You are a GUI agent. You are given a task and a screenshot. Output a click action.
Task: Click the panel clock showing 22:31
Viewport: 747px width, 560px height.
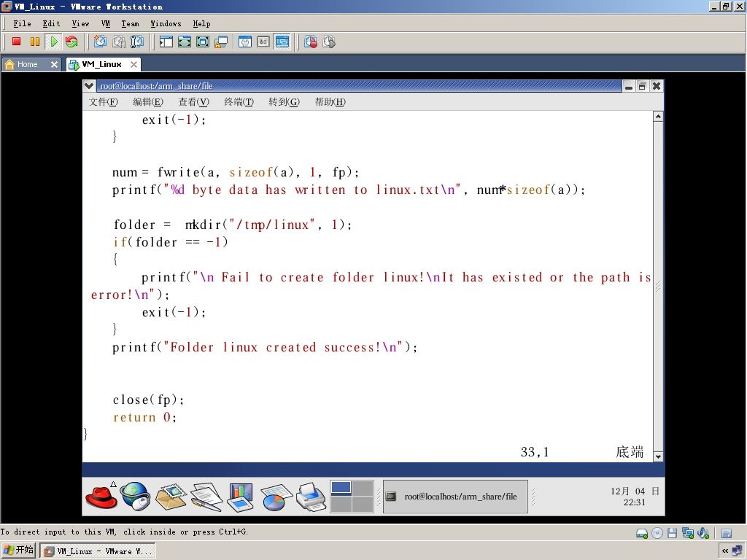(635, 496)
